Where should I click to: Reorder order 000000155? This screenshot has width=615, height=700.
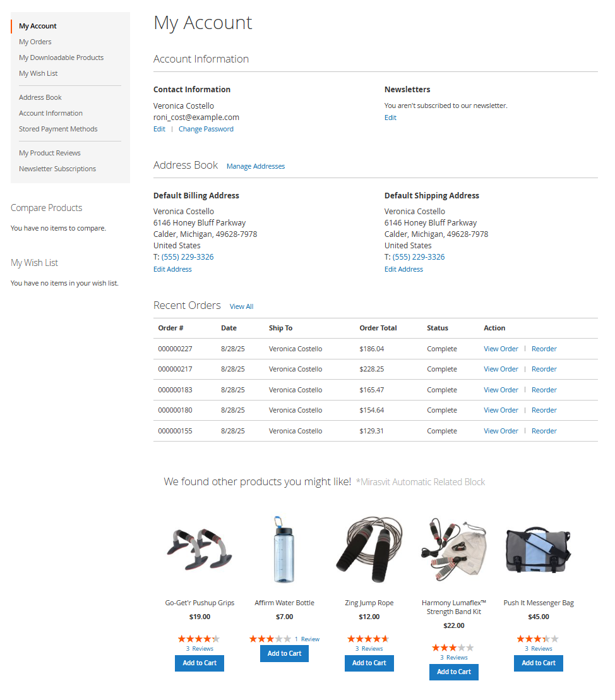544,430
